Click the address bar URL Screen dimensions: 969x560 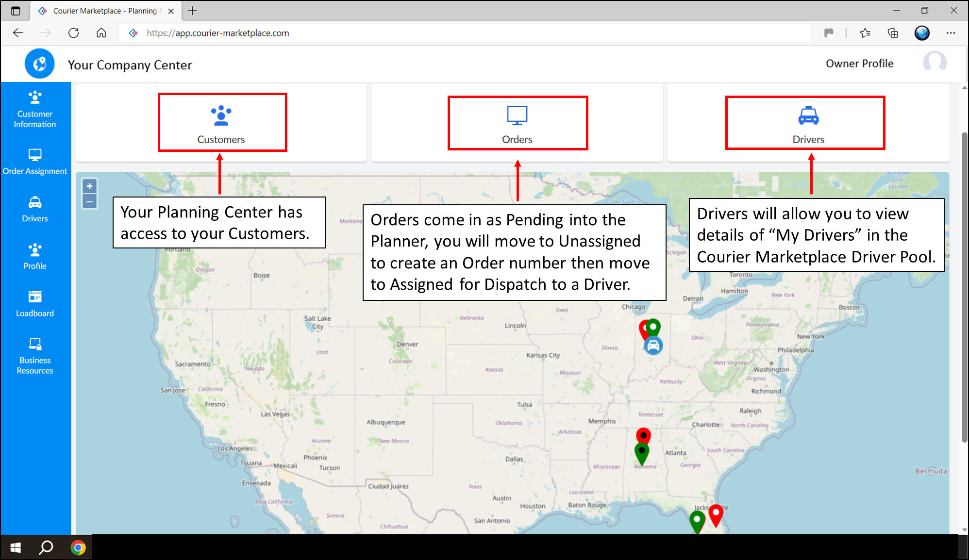[217, 33]
